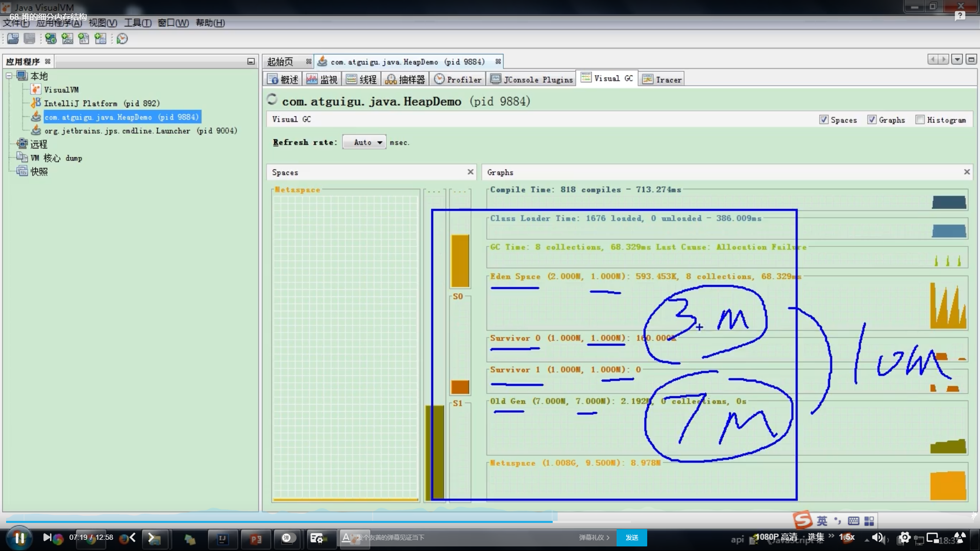Open the 选集 episode list
The image size is (980, 551).
pos(816,537)
